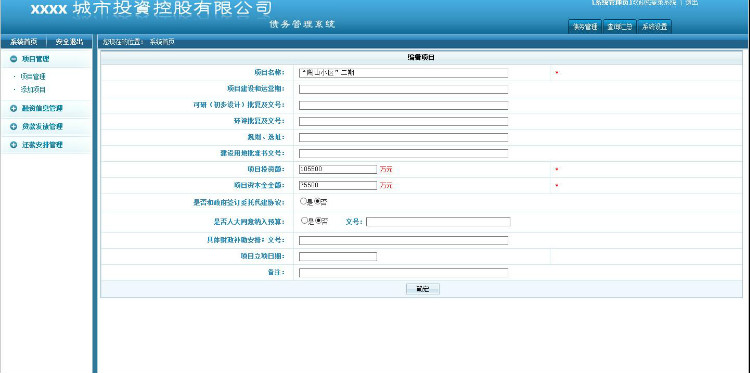Open the 项目管理 sub-item link in sidebar

click(33, 77)
